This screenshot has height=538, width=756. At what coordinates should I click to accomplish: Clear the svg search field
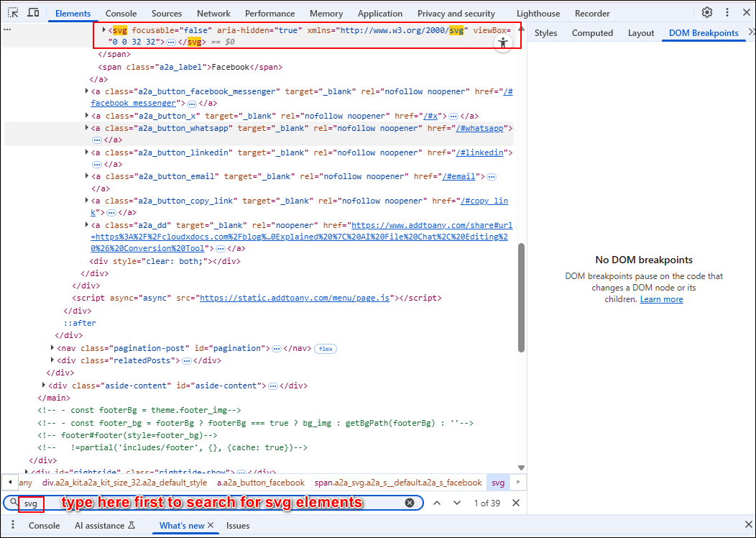pyautogui.click(x=410, y=503)
